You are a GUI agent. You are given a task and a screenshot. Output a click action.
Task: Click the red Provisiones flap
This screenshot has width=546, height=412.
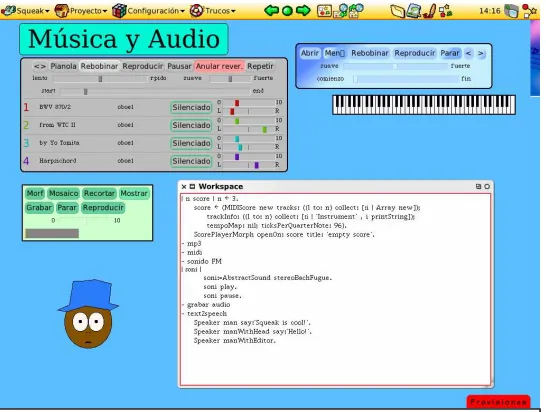(498, 402)
